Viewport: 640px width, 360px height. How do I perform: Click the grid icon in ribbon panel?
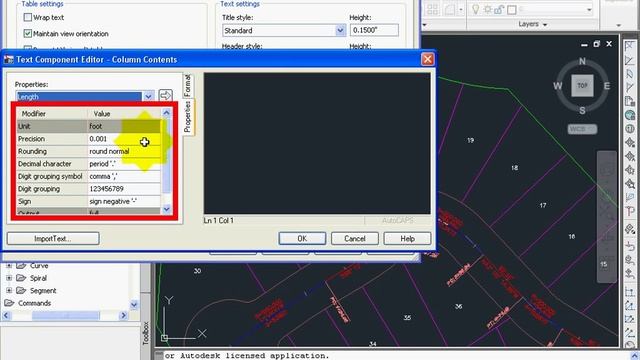[x=432, y=9]
